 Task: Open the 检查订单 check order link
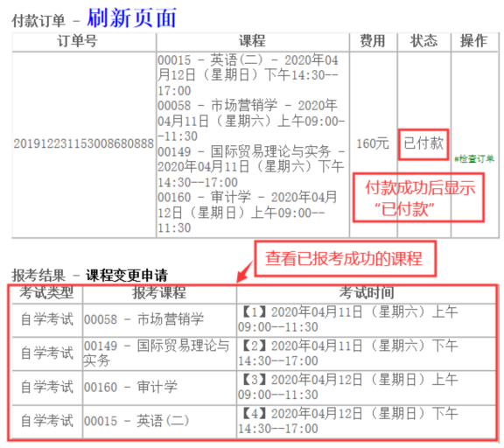(474, 158)
